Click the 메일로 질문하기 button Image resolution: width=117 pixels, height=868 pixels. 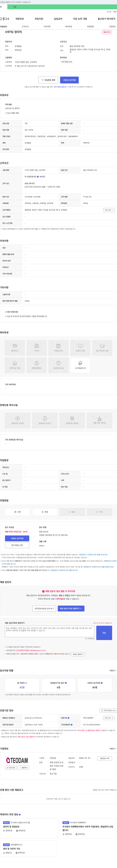pyautogui.click(x=78, y=654)
